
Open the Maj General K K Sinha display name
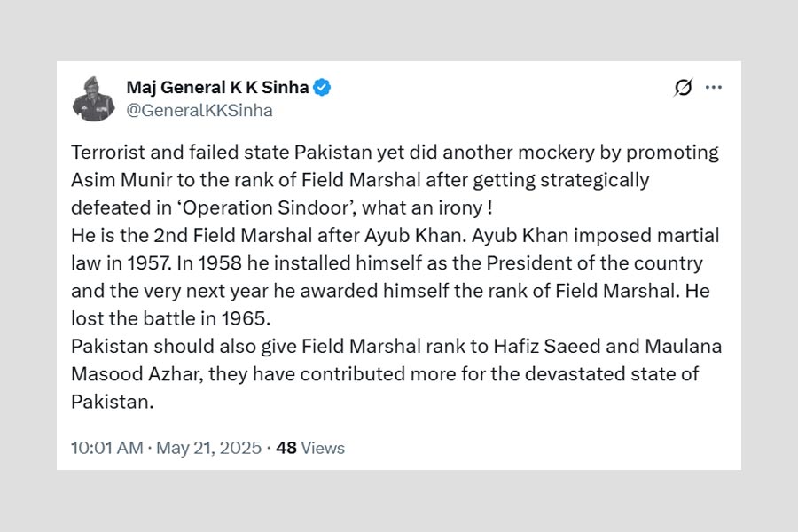[217, 87]
